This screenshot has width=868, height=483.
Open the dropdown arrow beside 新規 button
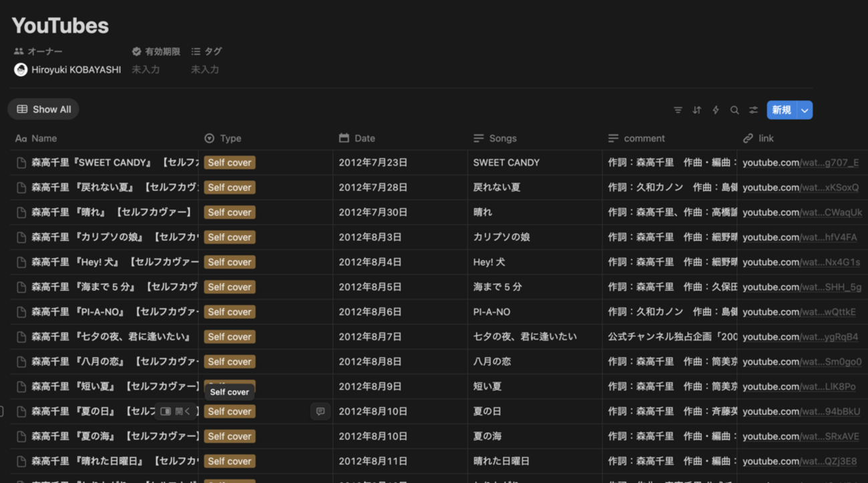pyautogui.click(x=805, y=110)
